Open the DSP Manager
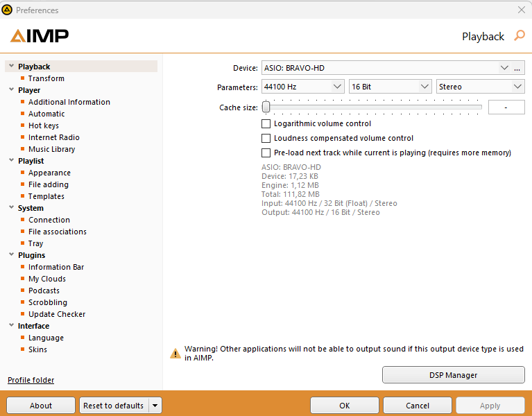The image size is (532, 416). [454, 375]
